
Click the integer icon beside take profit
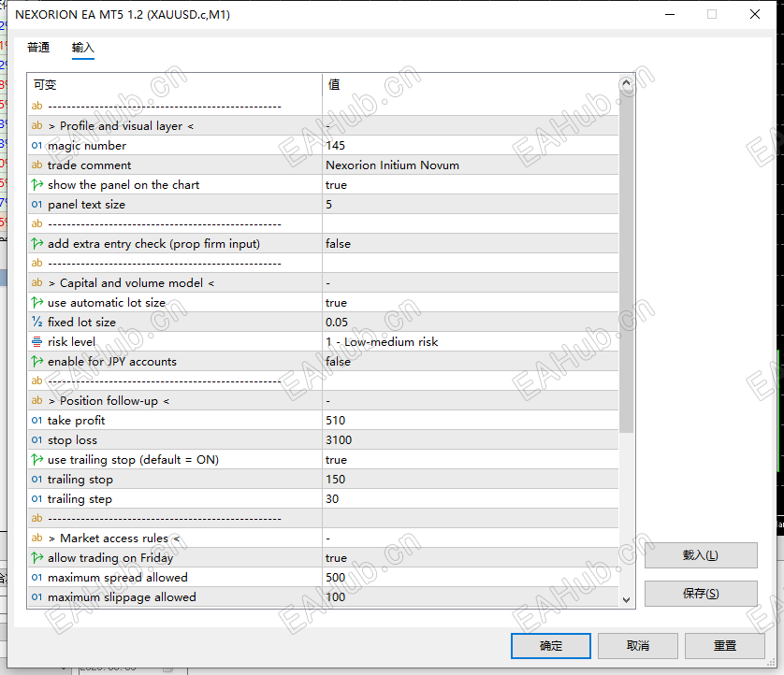pos(36,420)
